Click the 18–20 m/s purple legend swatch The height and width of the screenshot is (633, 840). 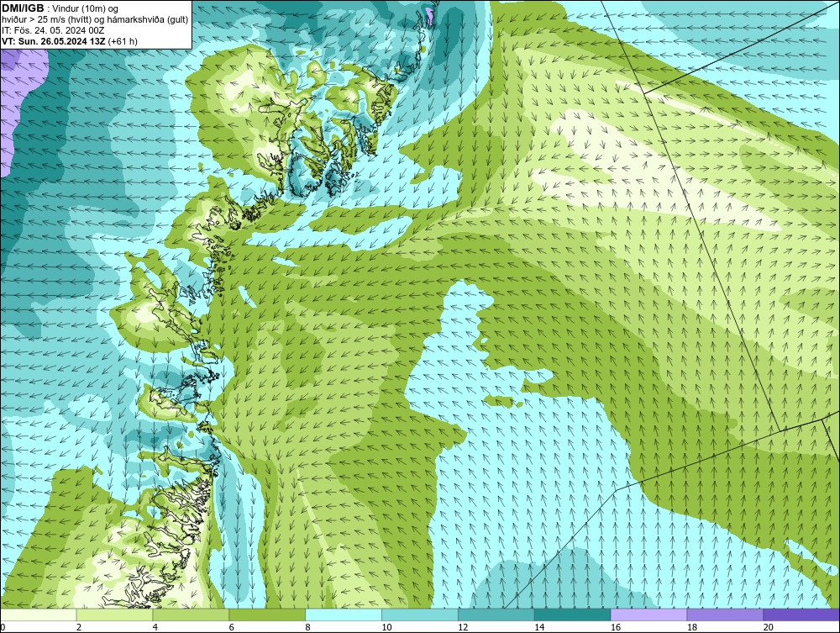tap(726, 615)
